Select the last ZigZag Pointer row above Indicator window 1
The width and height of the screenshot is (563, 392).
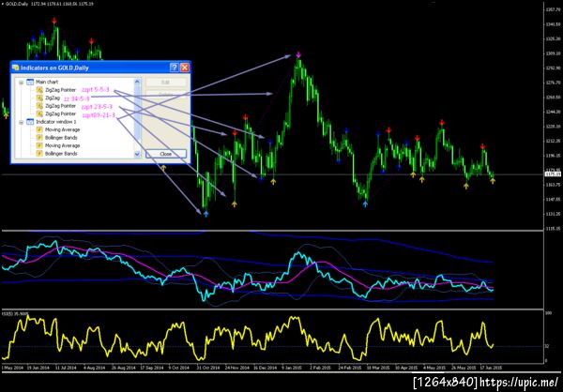tap(60, 113)
